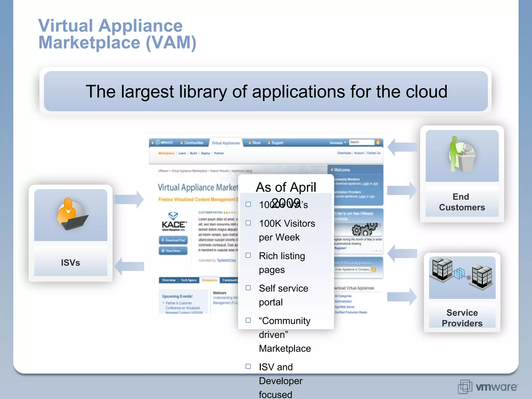The height and width of the screenshot is (399, 532).
Task: Select the Marketplace sub-navigation link
Action: click(166, 153)
